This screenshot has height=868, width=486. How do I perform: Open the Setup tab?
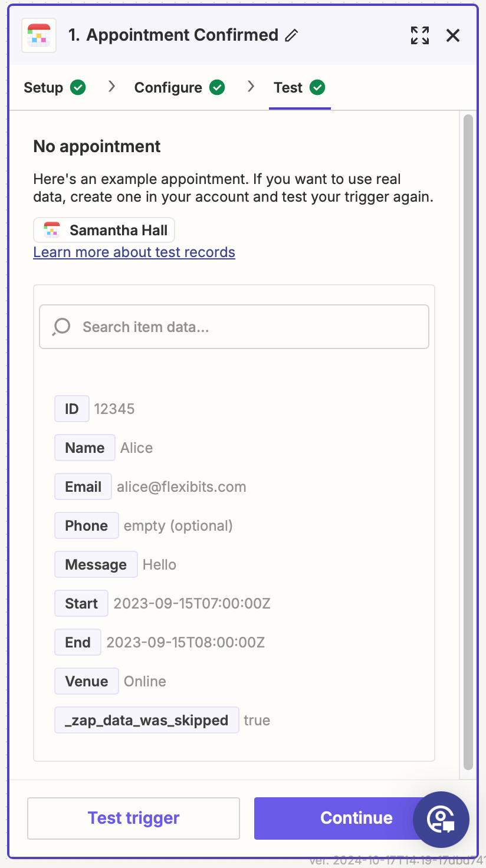point(43,88)
